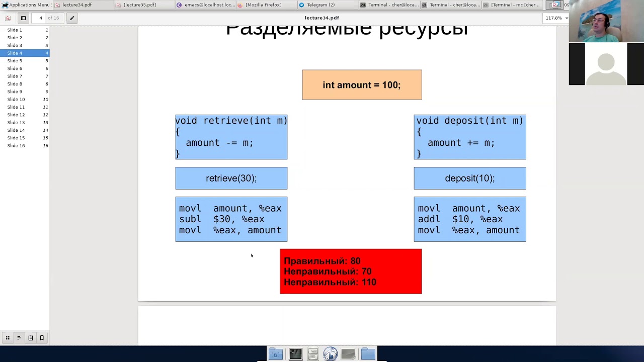Viewport: 644px width, 362px height.
Task: Click the page number input field
Action: coord(40,18)
